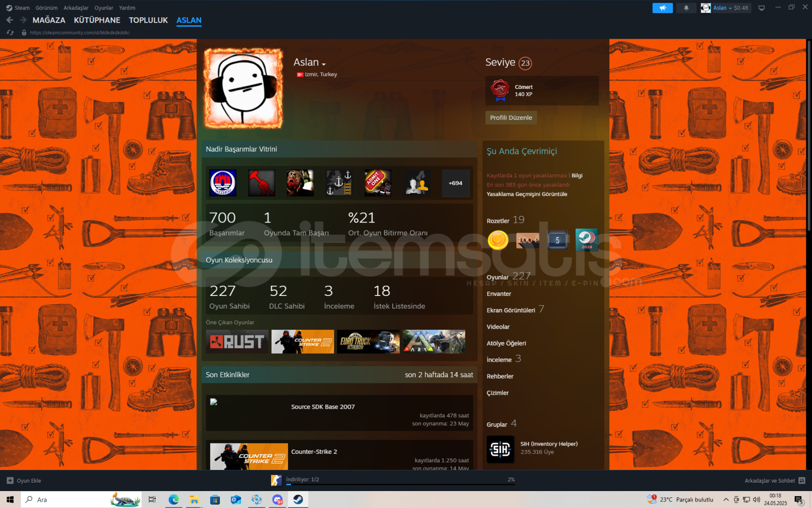Click the Steam announcements megaphone icon

tap(663, 8)
